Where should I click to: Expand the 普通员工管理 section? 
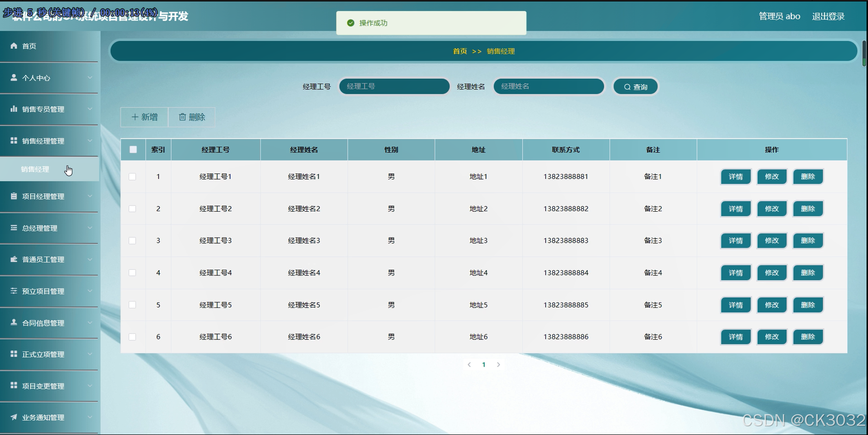click(89, 260)
